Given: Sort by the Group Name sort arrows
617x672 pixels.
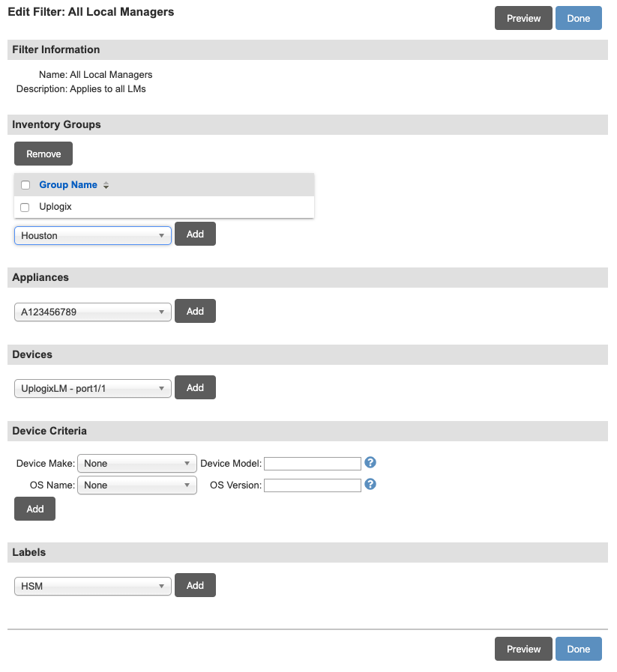Looking at the screenshot, I should (106, 185).
